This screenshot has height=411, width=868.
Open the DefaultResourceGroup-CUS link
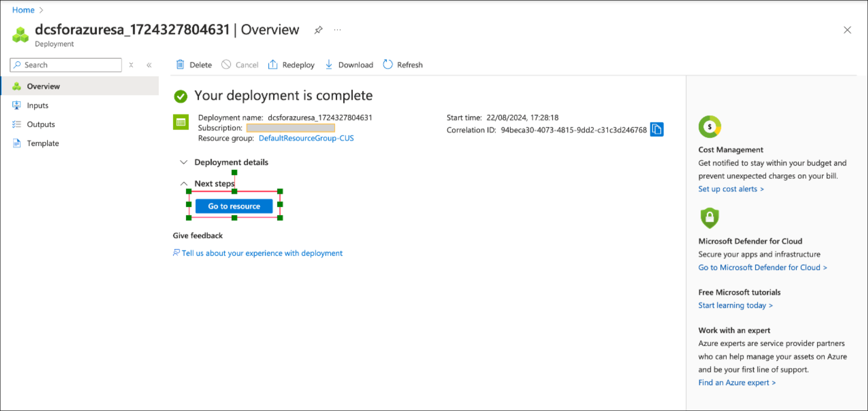coord(306,138)
